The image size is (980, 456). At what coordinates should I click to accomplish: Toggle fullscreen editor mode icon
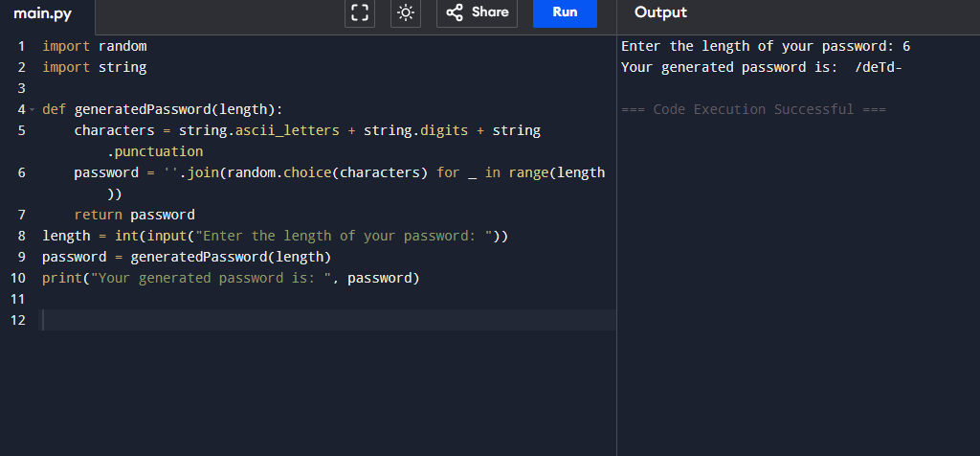360,12
